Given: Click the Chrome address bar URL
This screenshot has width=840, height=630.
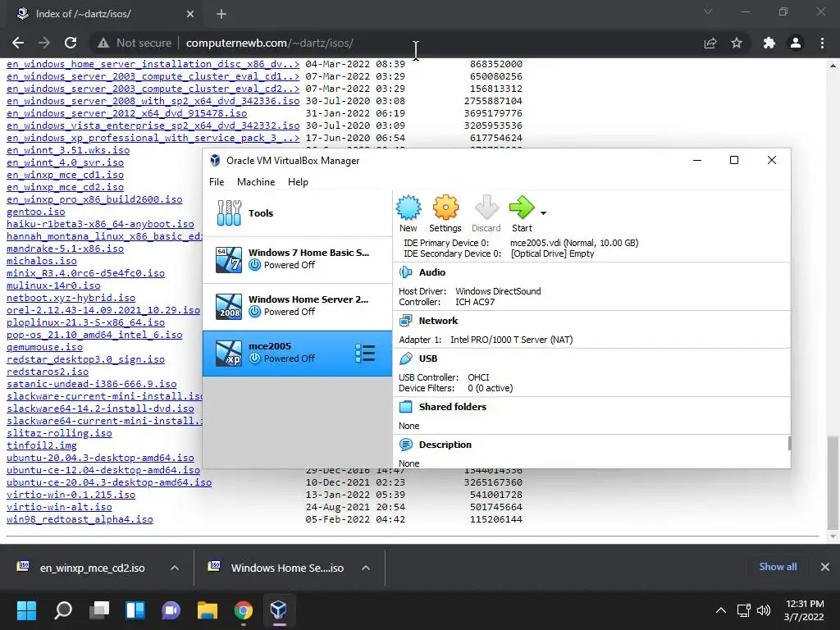Looking at the screenshot, I should (269, 43).
